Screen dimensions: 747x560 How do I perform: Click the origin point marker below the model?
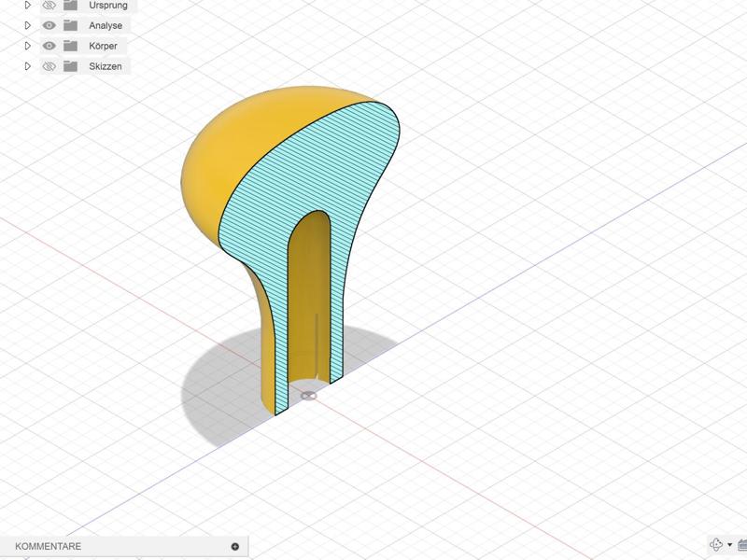308,396
